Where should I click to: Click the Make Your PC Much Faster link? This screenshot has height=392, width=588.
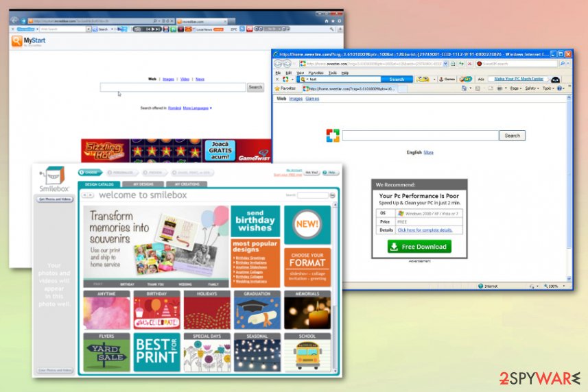[519, 79]
